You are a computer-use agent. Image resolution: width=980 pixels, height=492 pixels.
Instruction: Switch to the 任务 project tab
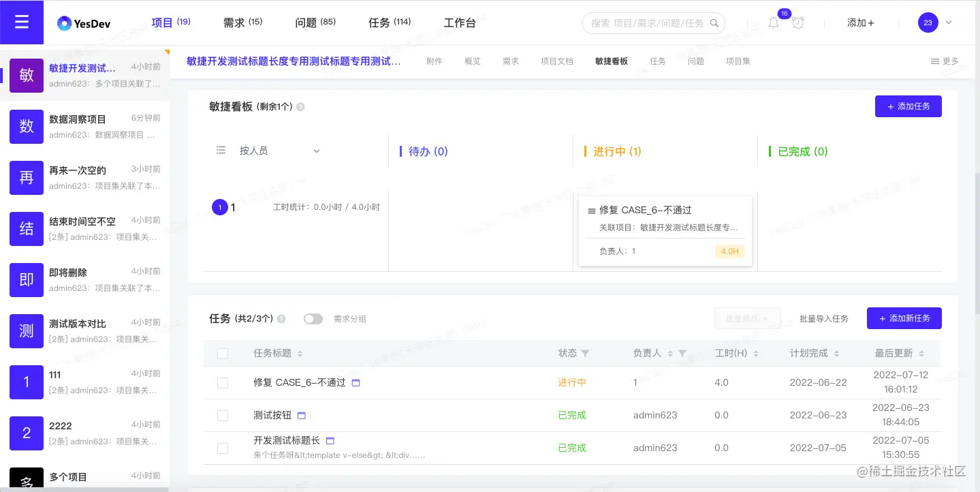pyautogui.click(x=657, y=60)
